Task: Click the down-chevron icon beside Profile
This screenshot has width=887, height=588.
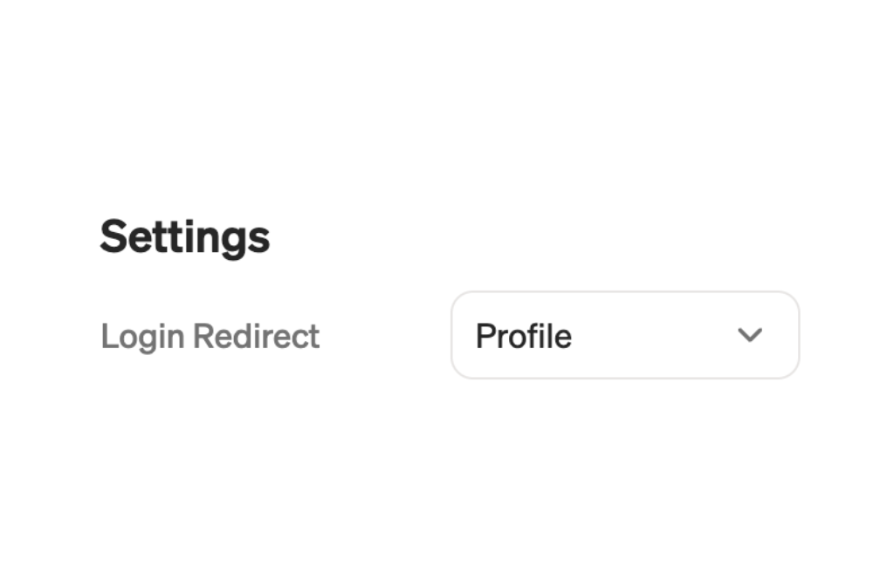Action: click(750, 335)
